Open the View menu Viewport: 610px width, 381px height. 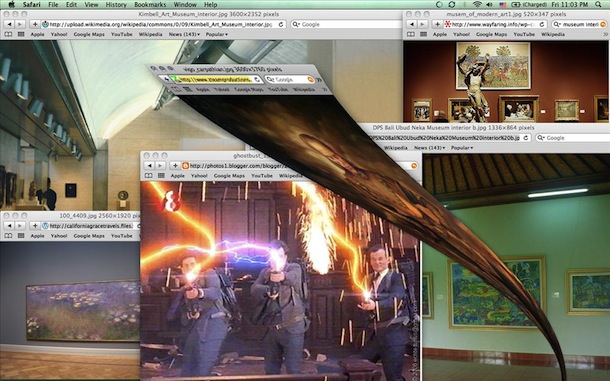pyautogui.click(x=91, y=5)
